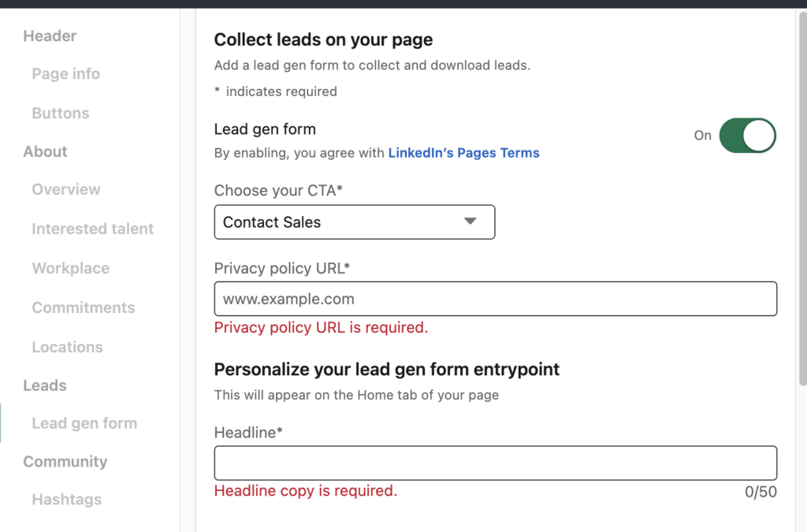Select the Workplace settings section
The height and width of the screenshot is (532, 807).
[x=70, y=268]
